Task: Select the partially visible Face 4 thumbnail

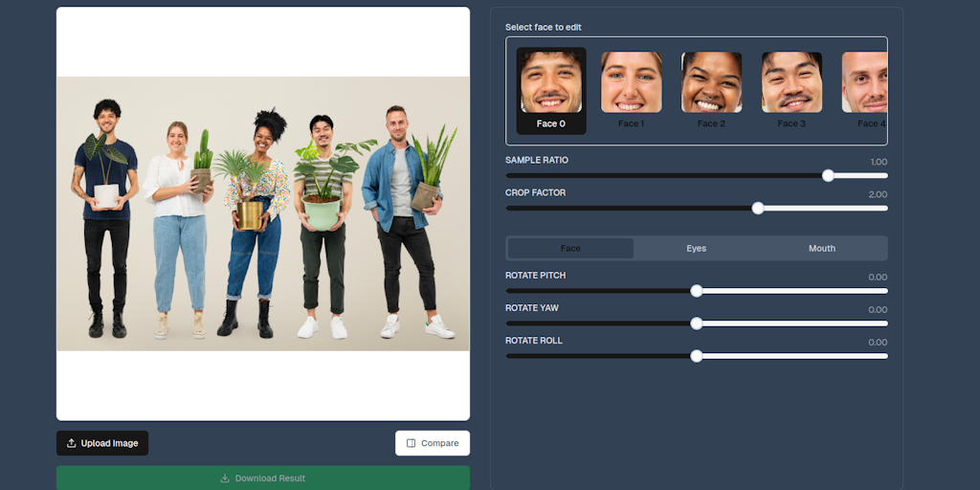Action: (864, 82)
